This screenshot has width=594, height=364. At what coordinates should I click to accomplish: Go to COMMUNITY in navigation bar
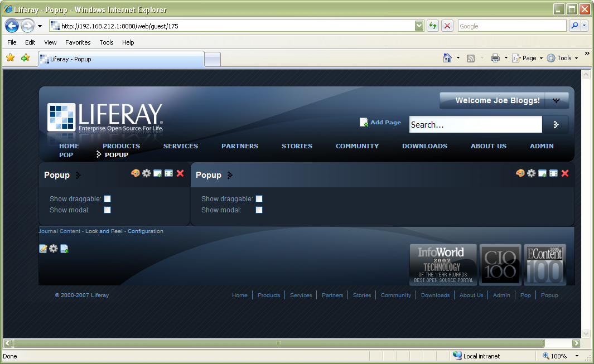(357, 146)
